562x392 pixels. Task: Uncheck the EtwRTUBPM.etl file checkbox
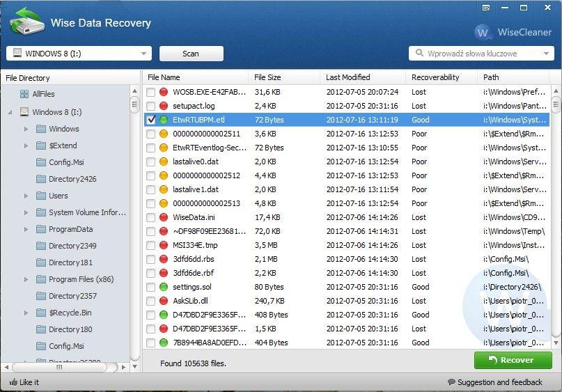point(151,120)
